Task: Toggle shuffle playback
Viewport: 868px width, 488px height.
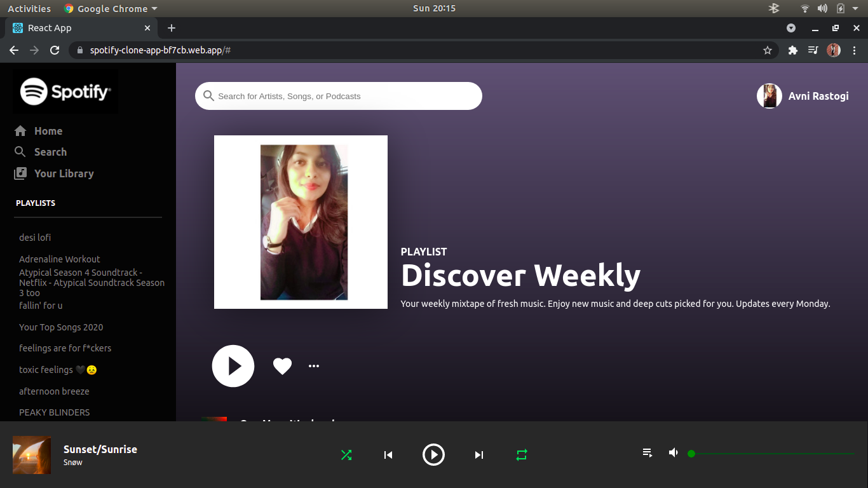Action: coord(346,454)
